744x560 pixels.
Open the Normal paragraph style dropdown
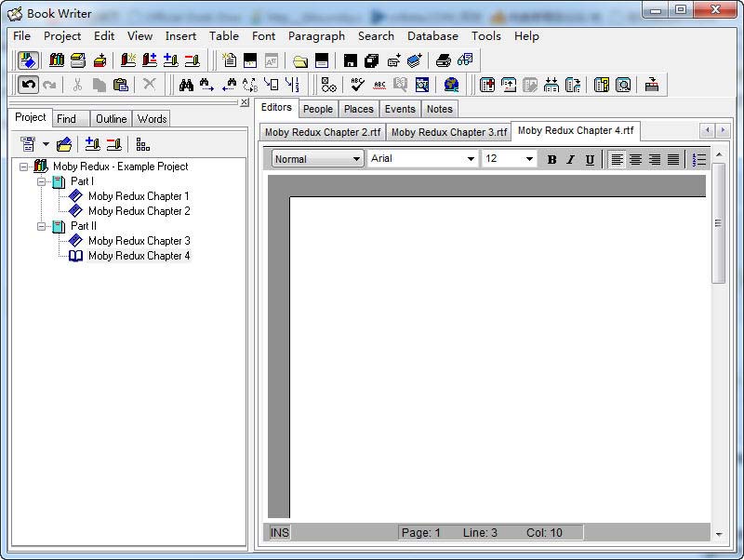(317, 159)
